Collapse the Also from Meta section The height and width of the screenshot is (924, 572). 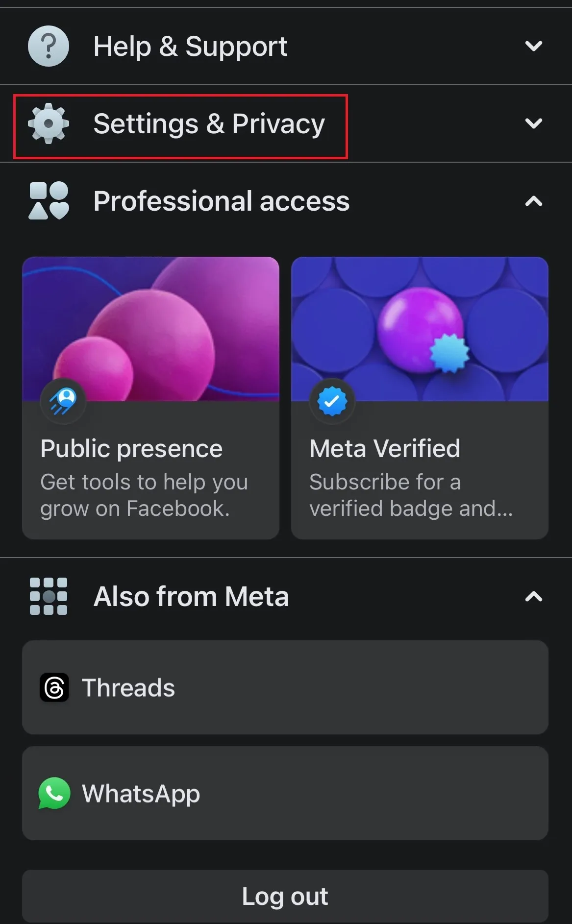coord(533,596)
